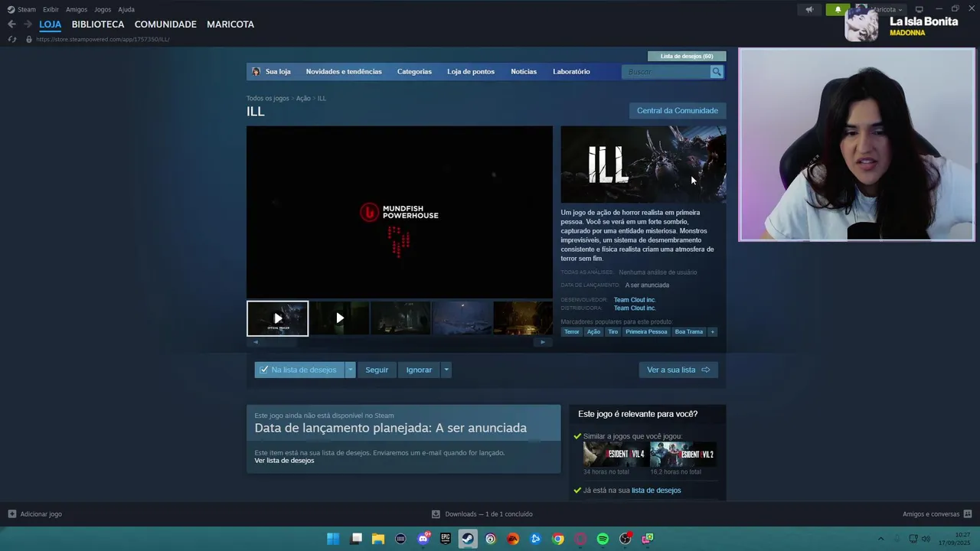
Task: Open Google Chrome on taskbar
Action: coord(558,539)
